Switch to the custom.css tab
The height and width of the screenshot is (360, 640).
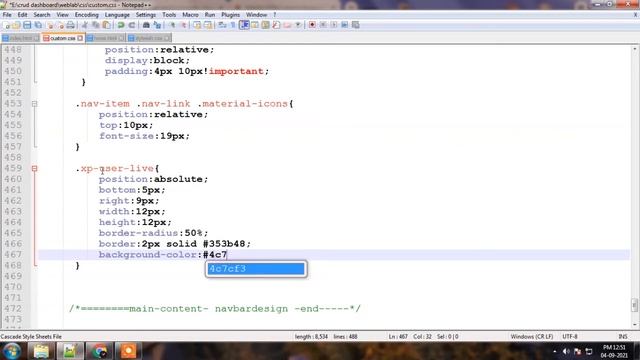coord(62,38)
